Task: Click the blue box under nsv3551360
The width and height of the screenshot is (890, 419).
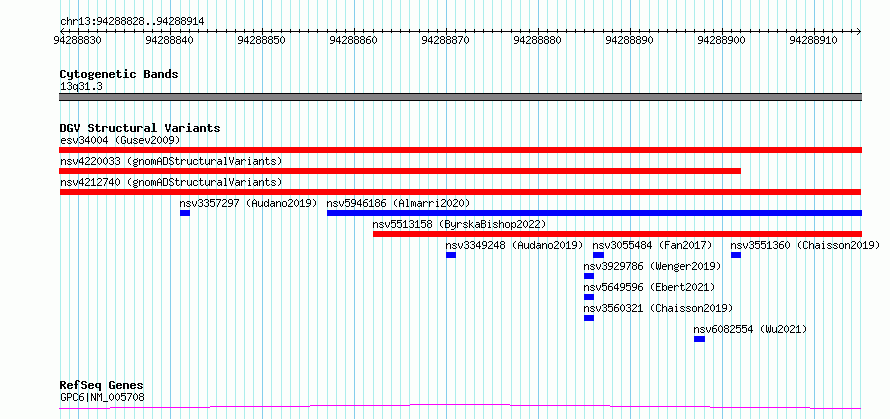Action: 736,255
